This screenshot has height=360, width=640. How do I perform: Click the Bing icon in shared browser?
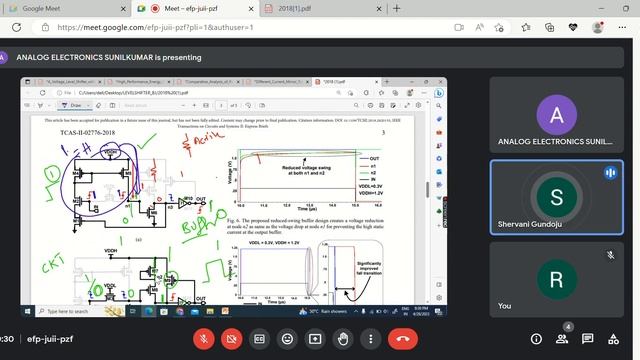[439, 93]
